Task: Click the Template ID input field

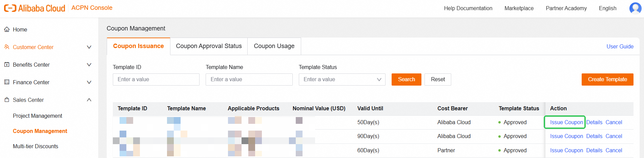Action: click(156, 80)
